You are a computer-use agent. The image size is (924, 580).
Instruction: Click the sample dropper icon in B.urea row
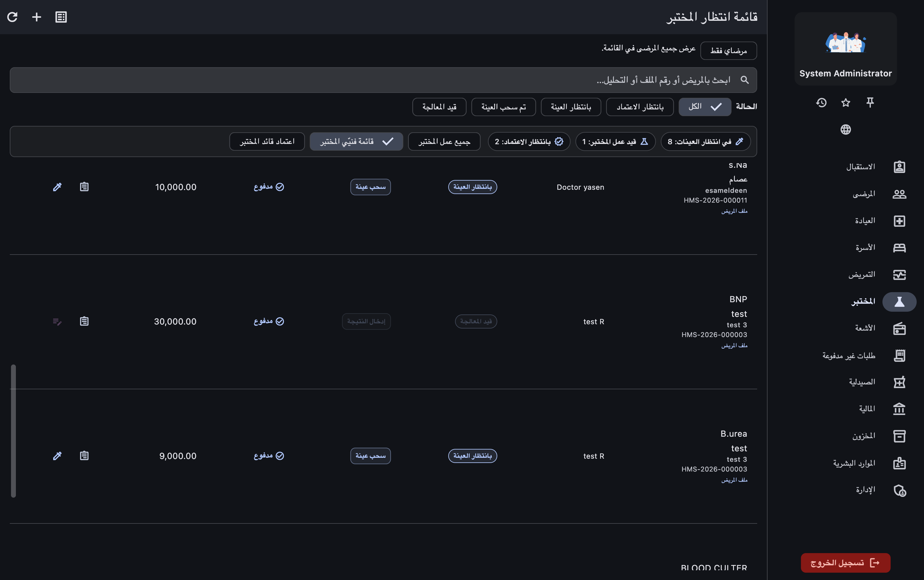[x=57, y=456]
